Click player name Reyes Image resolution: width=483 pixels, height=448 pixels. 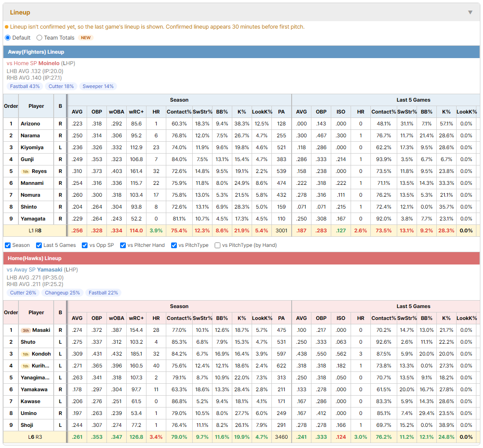click(x=39, y=171)
